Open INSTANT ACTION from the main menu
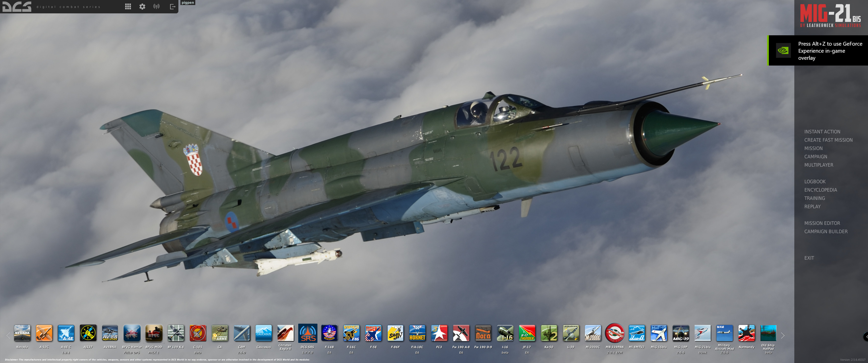 tap(822, 132)
